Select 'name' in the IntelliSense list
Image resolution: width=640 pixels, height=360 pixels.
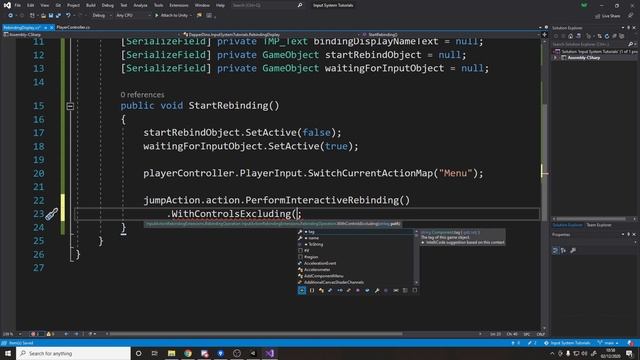tap(355, 238)
